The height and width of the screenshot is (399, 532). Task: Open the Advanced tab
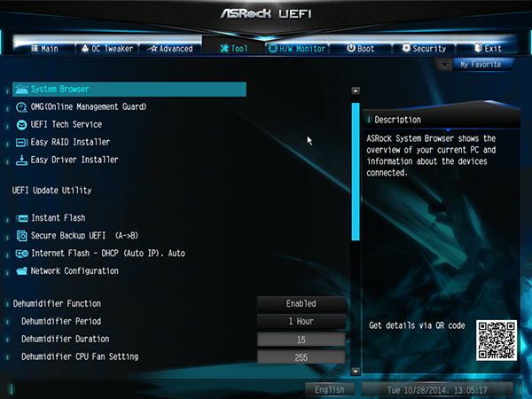pos(170,48)
